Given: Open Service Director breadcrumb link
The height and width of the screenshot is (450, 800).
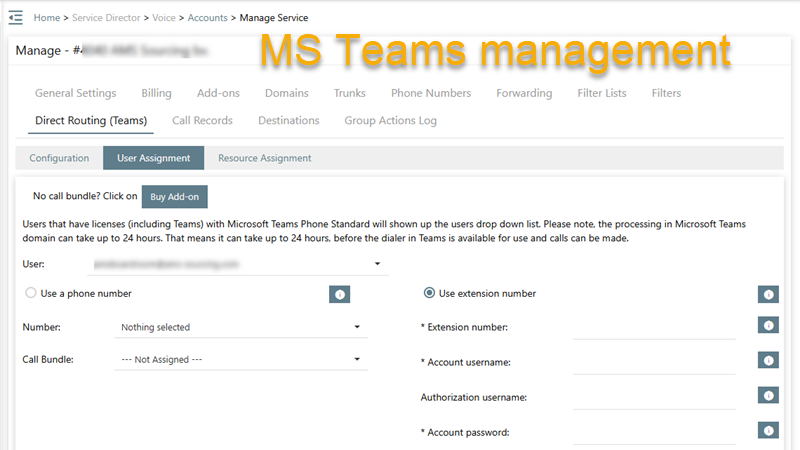Looking at the screenshot, I should tap(106, 18).
